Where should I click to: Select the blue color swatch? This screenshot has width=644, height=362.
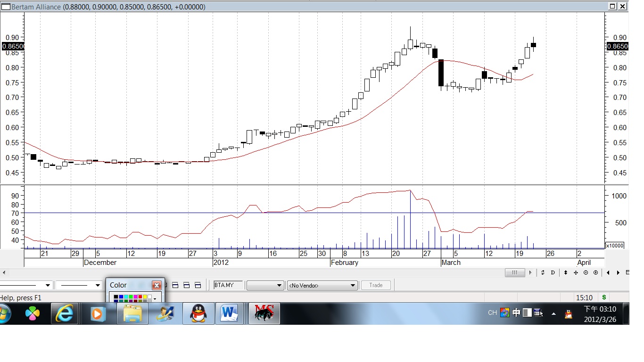click(x=121, y=297)
